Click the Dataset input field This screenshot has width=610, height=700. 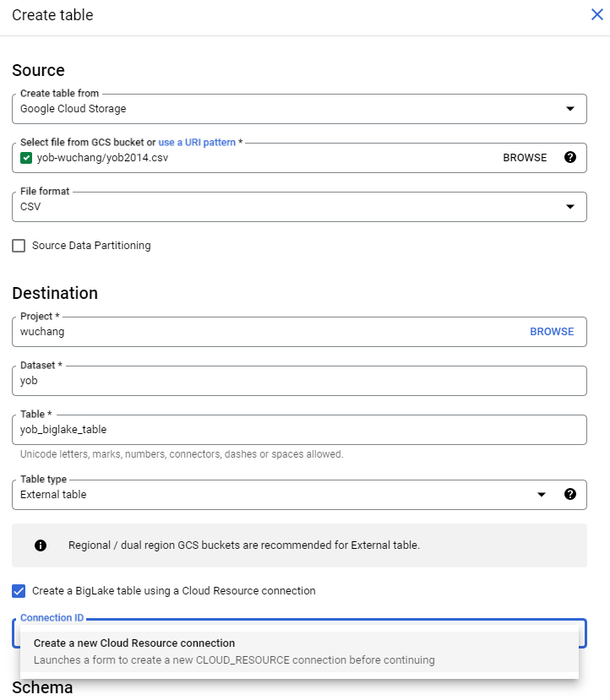pyautogui.click(x=299, y=381)
